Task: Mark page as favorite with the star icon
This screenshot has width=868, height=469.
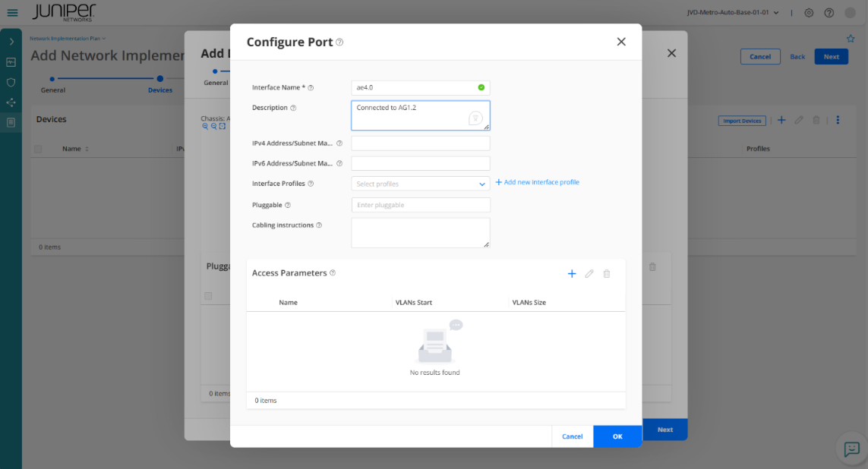Action: tap(851, 39)
